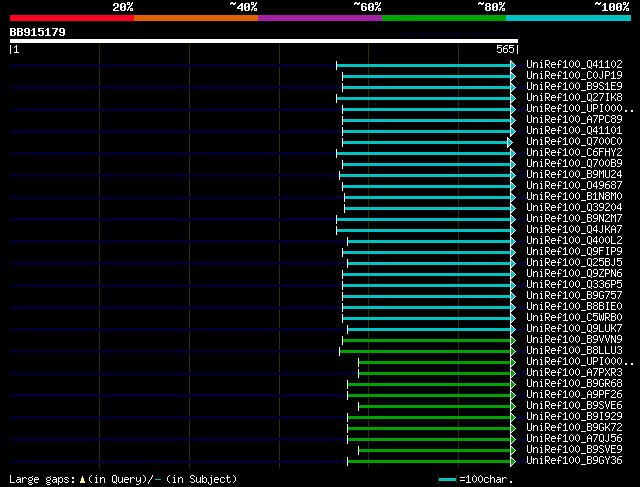Select the UniRef100_Q39204 label
The width and height of the screenshot is (640, 487).
click(574, 208)
